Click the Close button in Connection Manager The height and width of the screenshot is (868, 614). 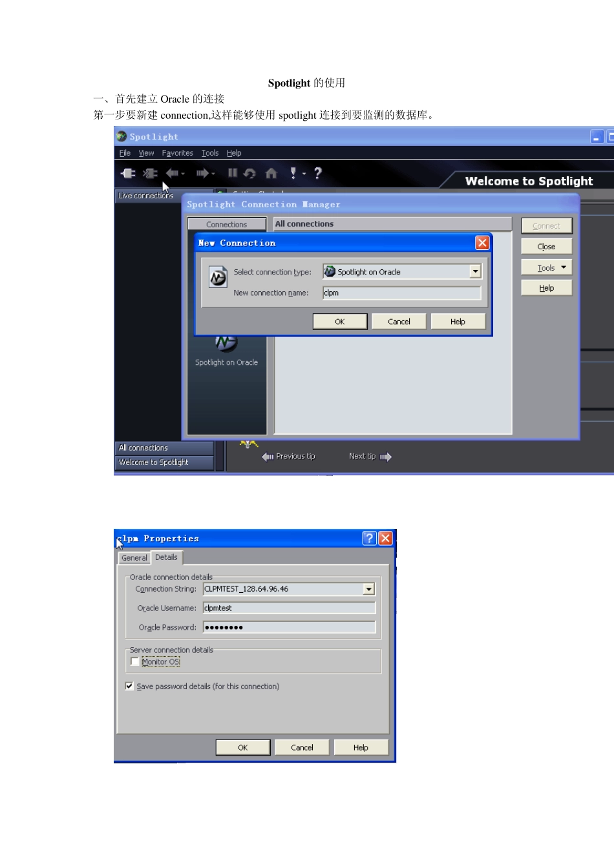point(547,247)
